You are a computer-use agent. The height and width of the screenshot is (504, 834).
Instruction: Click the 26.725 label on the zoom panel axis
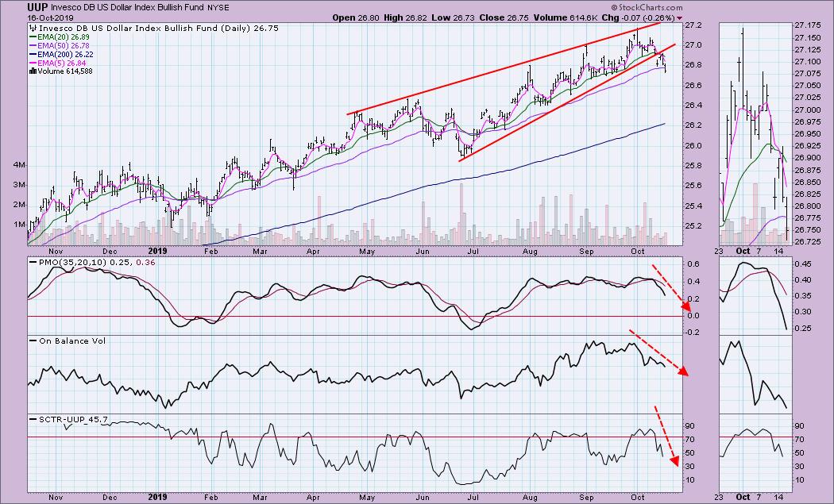[806, 242]
